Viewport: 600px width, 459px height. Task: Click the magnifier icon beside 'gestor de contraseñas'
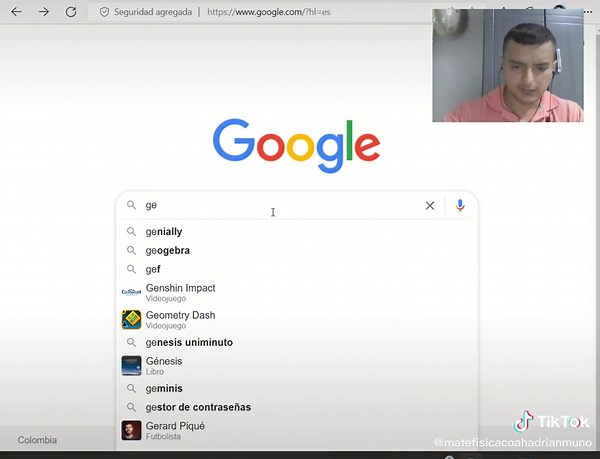tap(131, 407)
